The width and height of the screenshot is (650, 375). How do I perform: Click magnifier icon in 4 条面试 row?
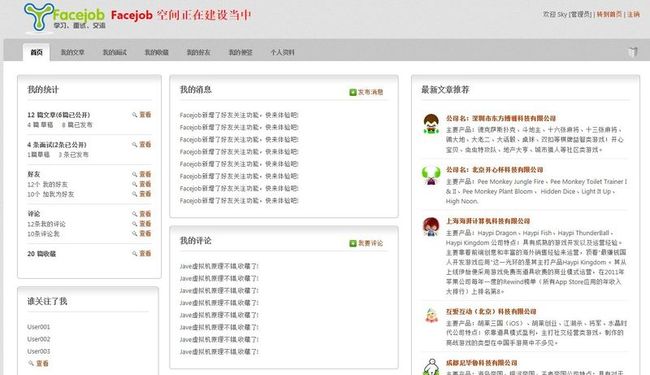135,145
